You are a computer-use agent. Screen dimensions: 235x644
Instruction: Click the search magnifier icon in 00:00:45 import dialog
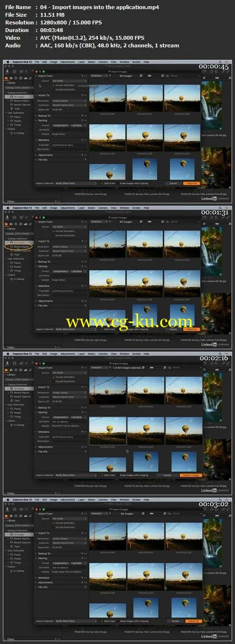(168, 75)
